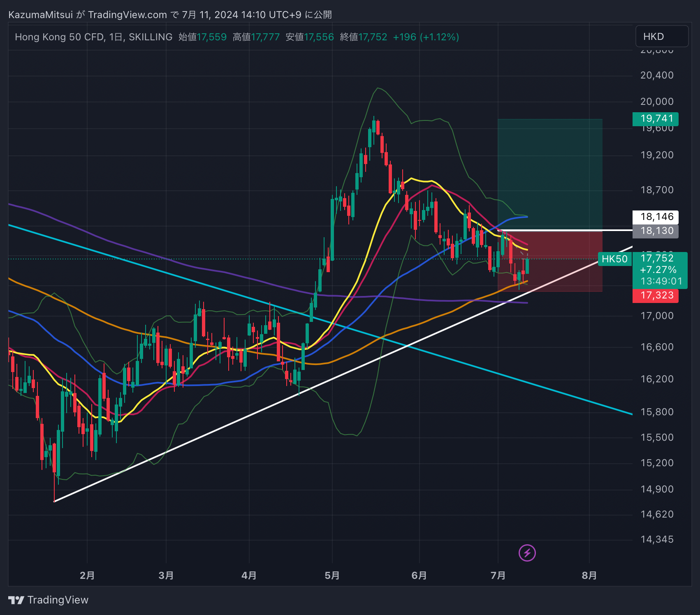The height and width of the screenshot is (615, 700).
Task: Click the 8月 date axis label
Action: (589, 575)
